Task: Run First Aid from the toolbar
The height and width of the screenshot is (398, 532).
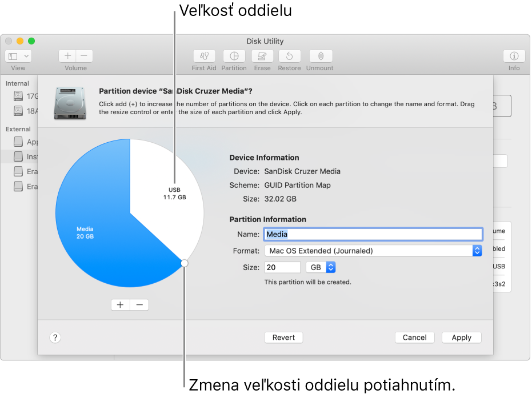Action: point(204,56)
